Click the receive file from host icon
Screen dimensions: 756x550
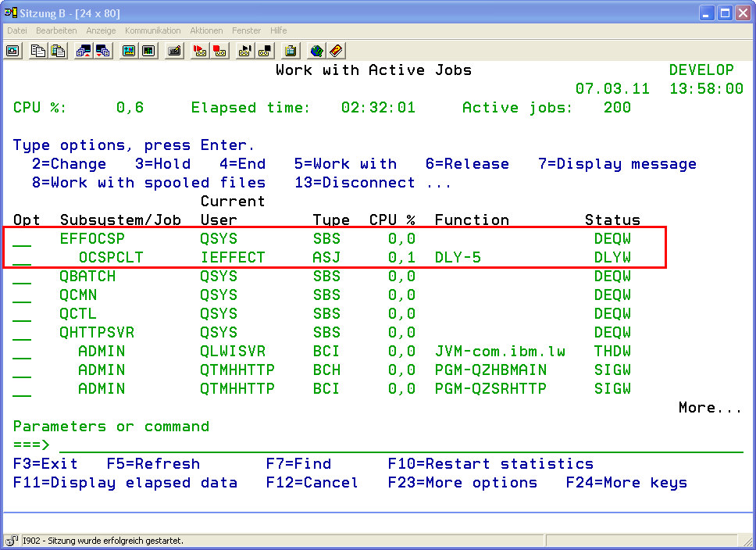pyautogui.click(x=102, y=51)
